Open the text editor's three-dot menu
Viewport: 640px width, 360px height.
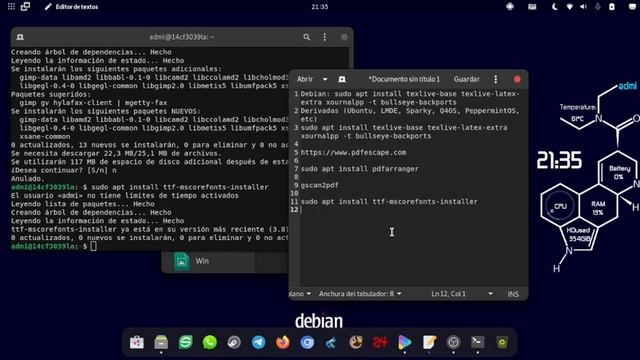point(496,79)
